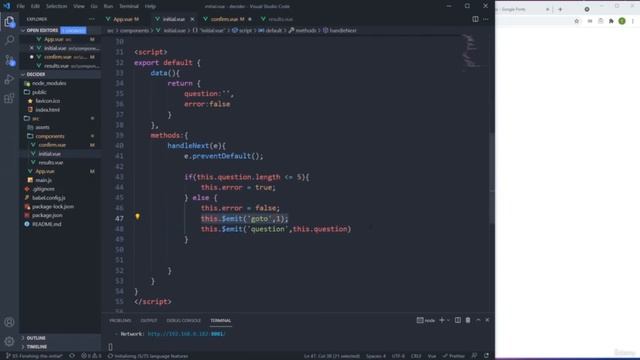
Task: Close the initial.vue editor tab
Action: [x=192, y=19]
